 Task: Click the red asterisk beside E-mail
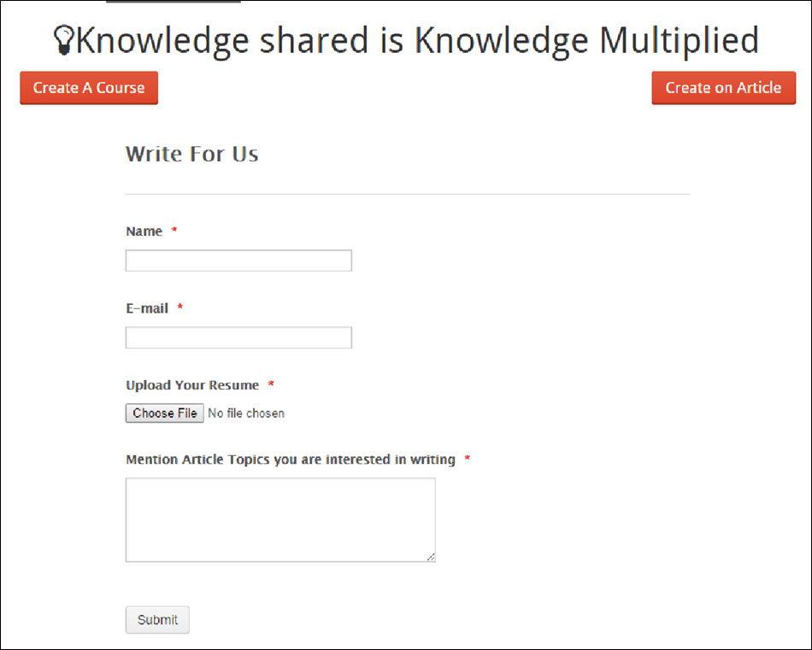pyautogui.click(x=180, y=308)
